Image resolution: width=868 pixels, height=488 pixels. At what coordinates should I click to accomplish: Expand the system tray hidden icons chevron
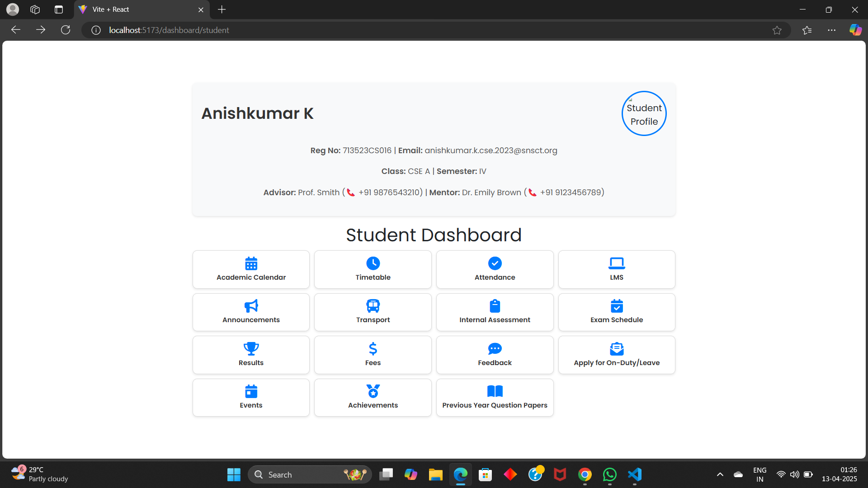pos(720,474)
